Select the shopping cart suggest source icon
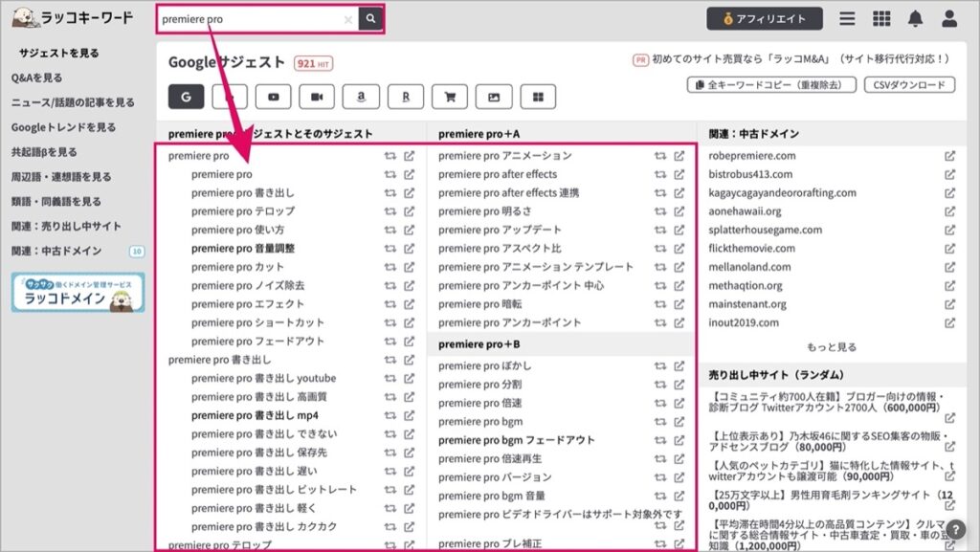The image size is (980, 552). click(x=450, y=97)
